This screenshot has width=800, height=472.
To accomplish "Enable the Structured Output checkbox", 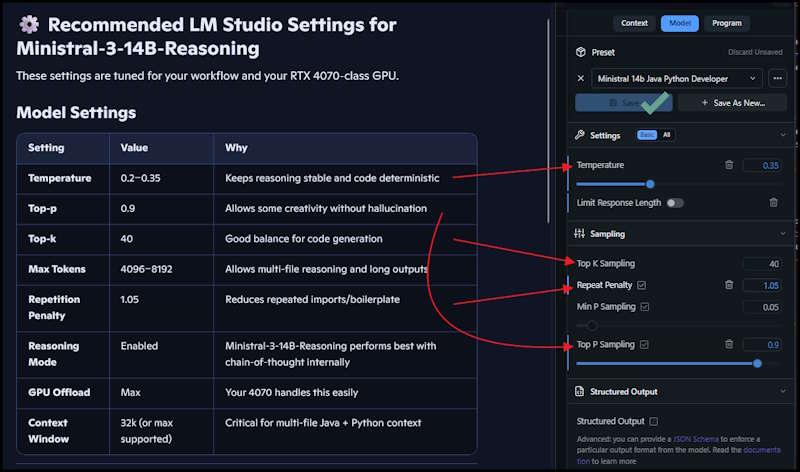I will coord(654,421).
